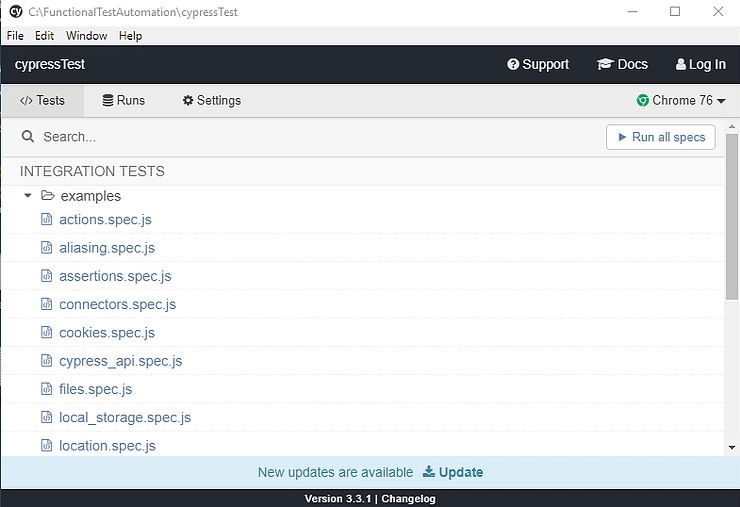
Task: Click the Update link text
Action: pos(461,472)
